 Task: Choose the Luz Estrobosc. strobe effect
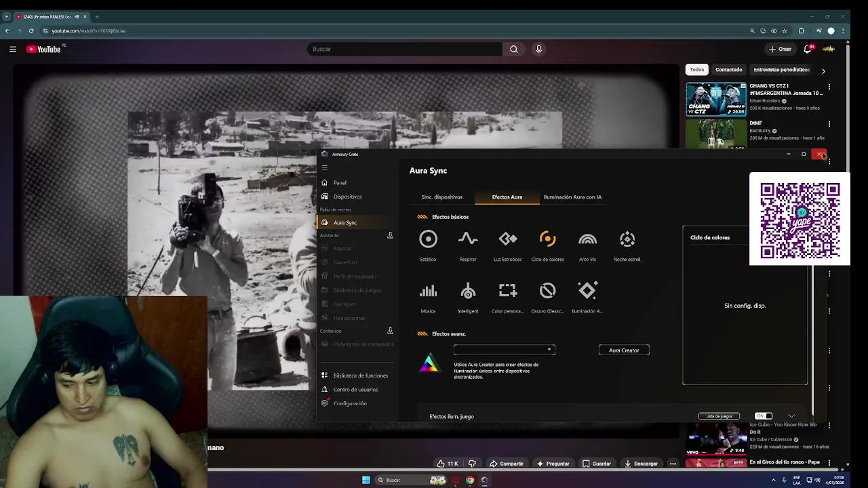[508, 245]
